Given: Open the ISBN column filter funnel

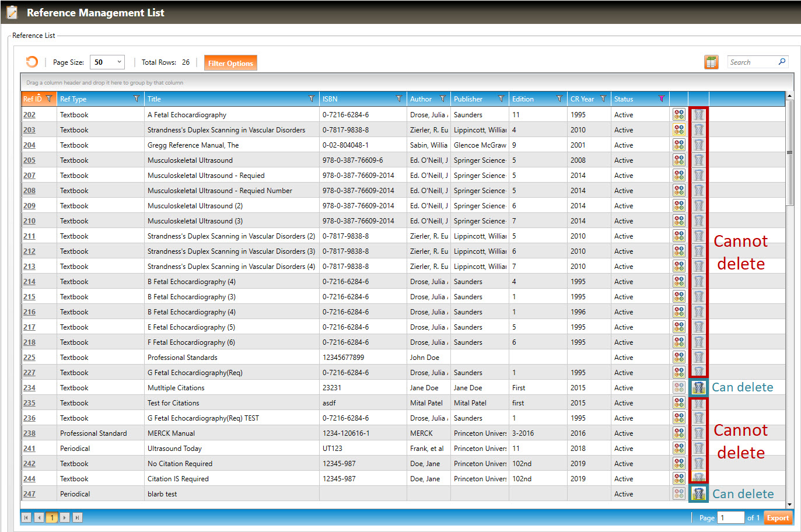Looking at the screenshot, I should pos(399,99).
